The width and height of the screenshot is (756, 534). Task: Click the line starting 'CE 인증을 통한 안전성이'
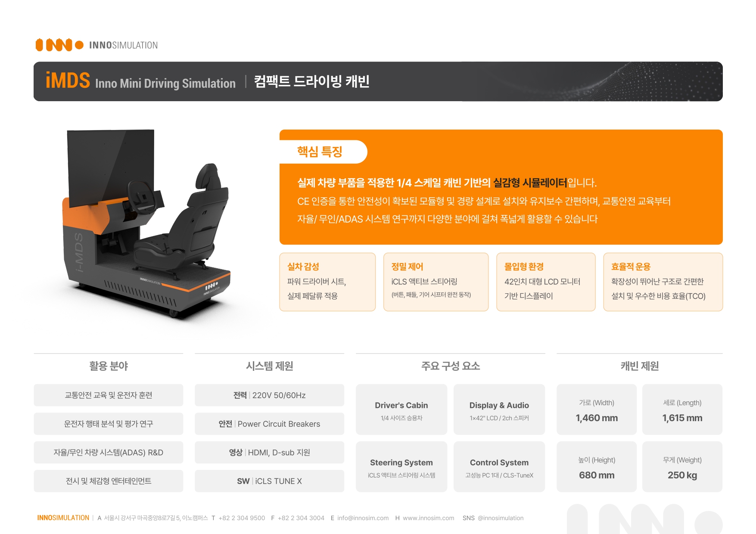[x=484, y=201]
